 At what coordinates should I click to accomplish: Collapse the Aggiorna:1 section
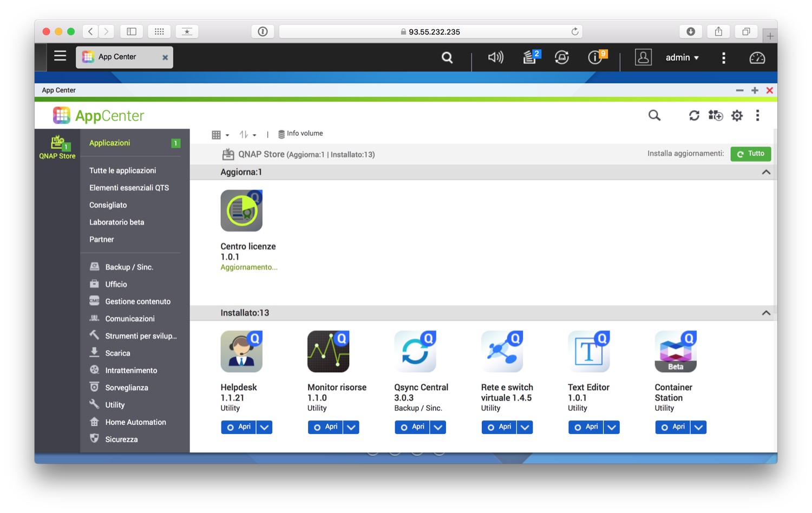click(x=766, y=172)
